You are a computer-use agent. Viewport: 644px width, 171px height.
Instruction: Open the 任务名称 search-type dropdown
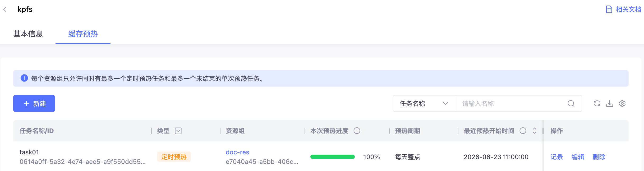tap(424, 103)
